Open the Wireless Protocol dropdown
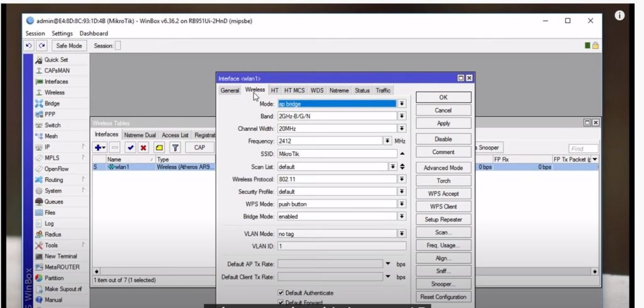The width and height of the screenshot is (644, 308). (402, 179)
